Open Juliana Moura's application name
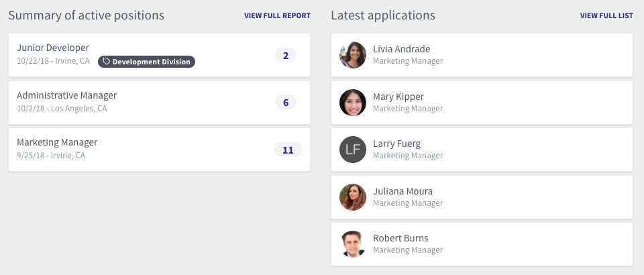This screenshot has width=644, height=275. tap(402, 191)
